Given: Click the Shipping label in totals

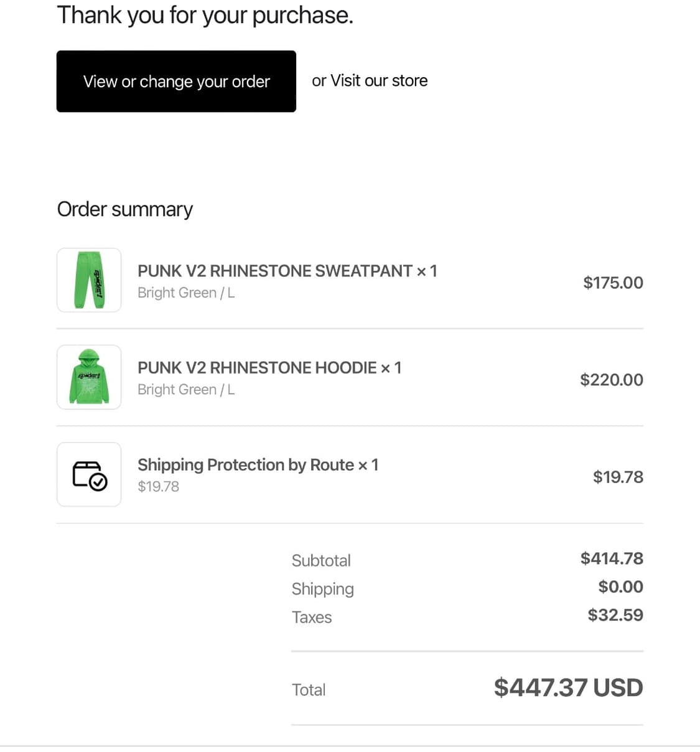Looking at the screenshot, I should [322, 589].
